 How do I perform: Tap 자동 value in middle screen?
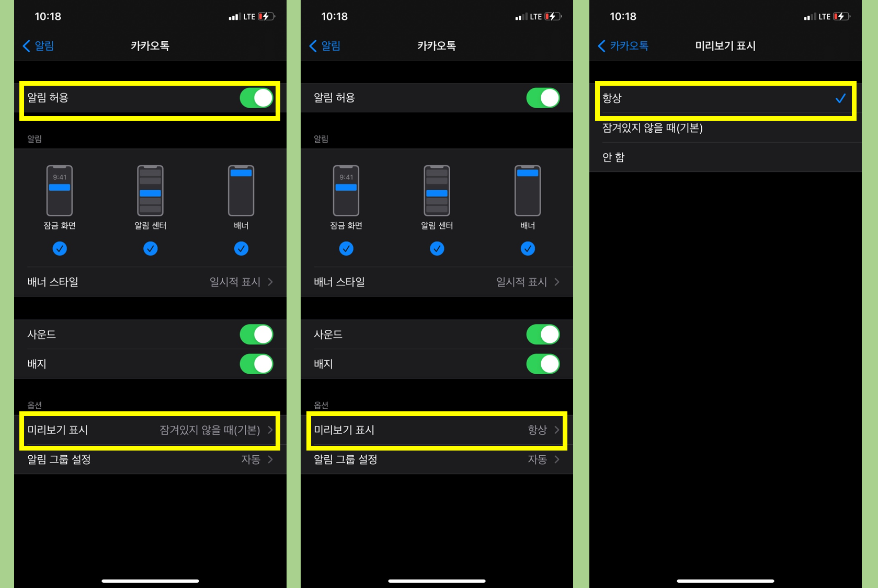pyautogui.click(x=537, y=459)
